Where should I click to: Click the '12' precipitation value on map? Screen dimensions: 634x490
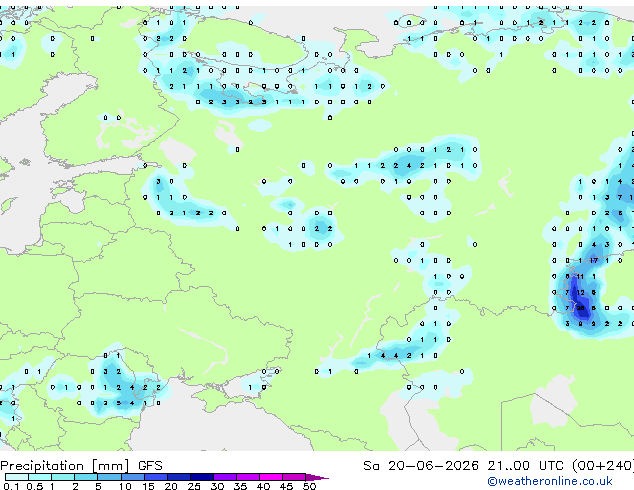[581, 292]
